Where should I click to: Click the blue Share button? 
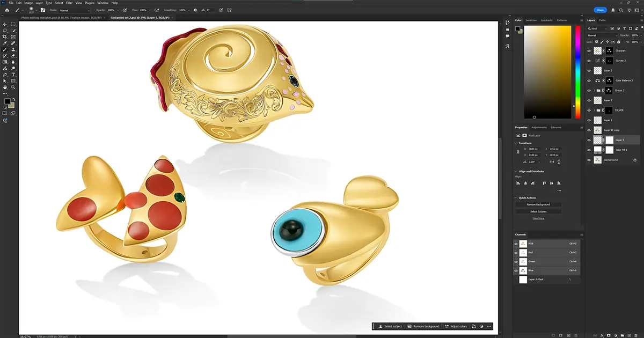click(601, 10)
